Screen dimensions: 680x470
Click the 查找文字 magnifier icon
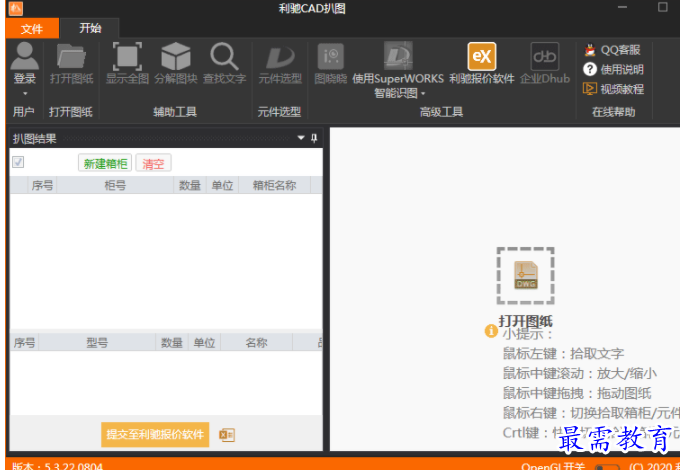[224, 56]
